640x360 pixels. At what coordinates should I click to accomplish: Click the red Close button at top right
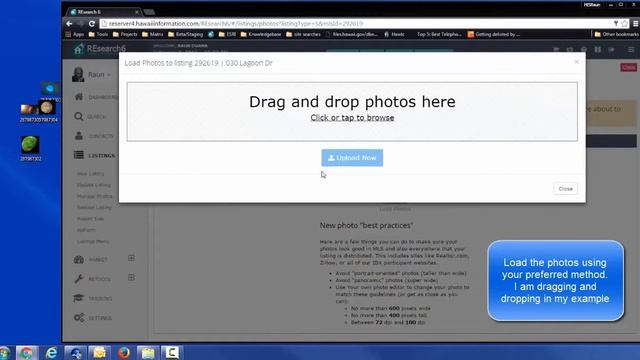click(x=629, y=67)
